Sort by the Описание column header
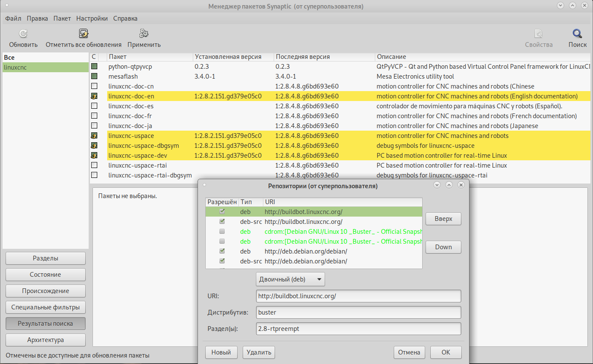Viewport: 593px width, 364px height. tap(482, 57)
